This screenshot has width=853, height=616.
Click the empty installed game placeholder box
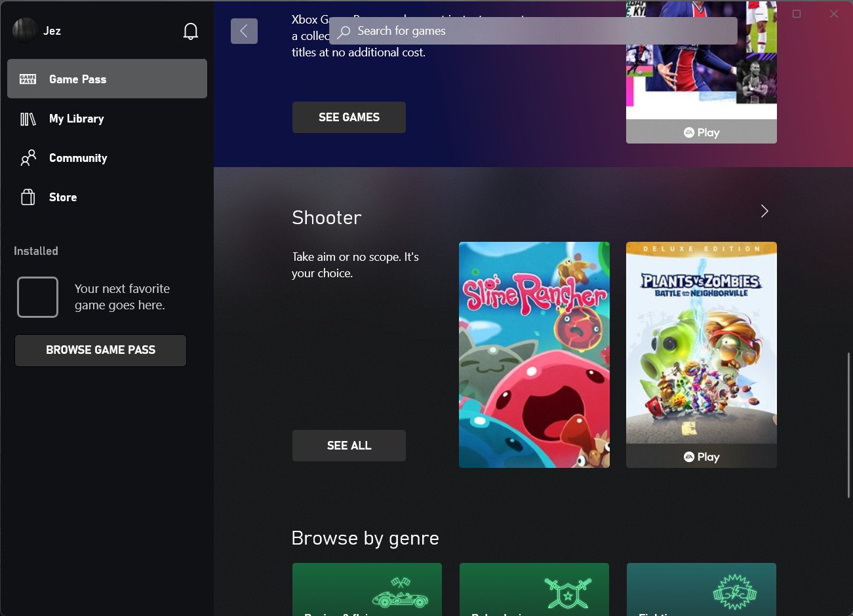click(x=37, y=297)
